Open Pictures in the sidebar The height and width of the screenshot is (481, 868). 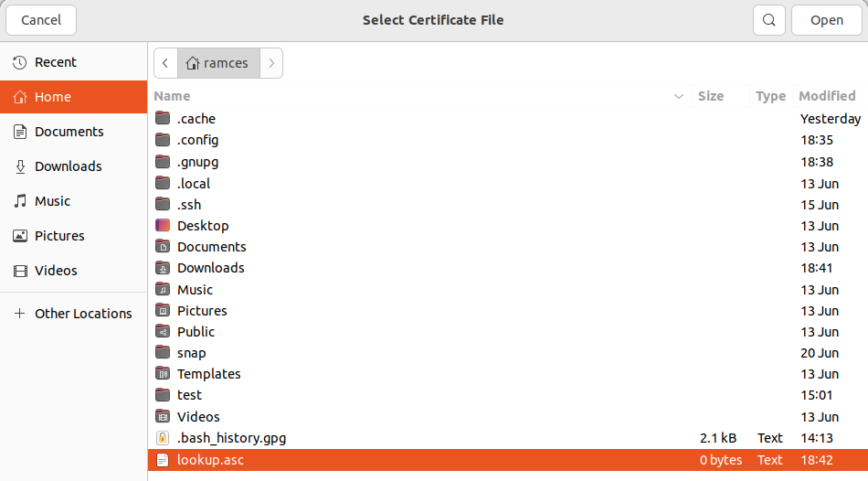coord(74,236)
